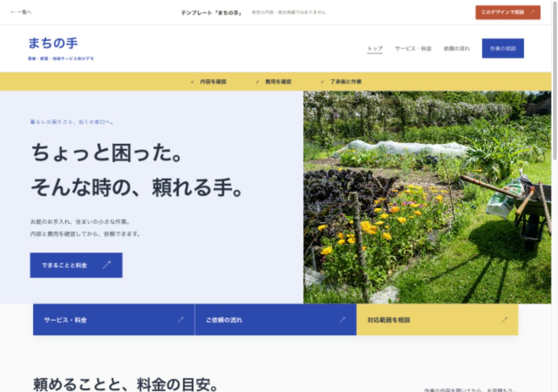The height and width of the screenshot is (392, 558).
Task: Click arrow icon on 対応範囲を相談 card
Action: click(x=504, y=320)
